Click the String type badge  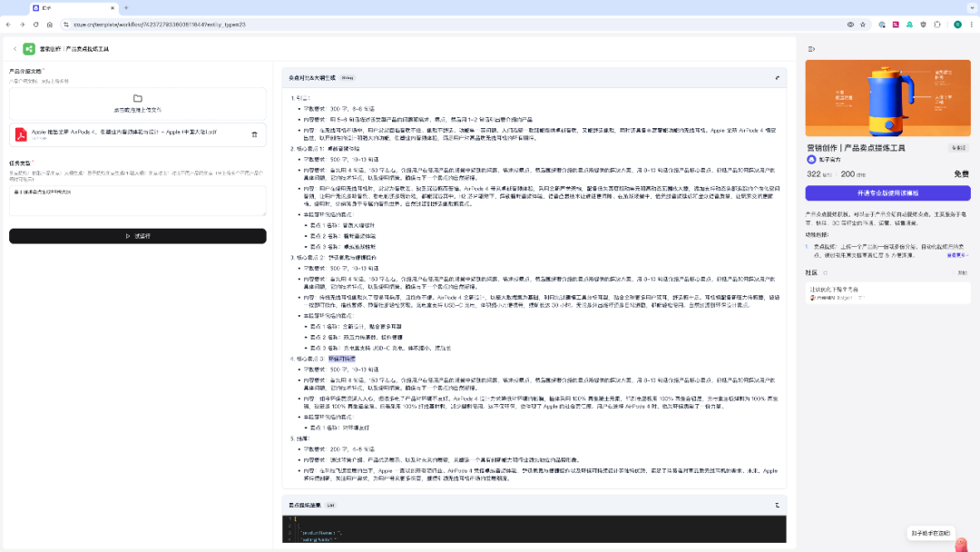click(348, 78)
